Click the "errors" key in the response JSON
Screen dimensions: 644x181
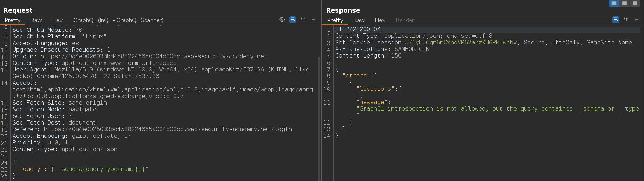(x=356, y=76)
